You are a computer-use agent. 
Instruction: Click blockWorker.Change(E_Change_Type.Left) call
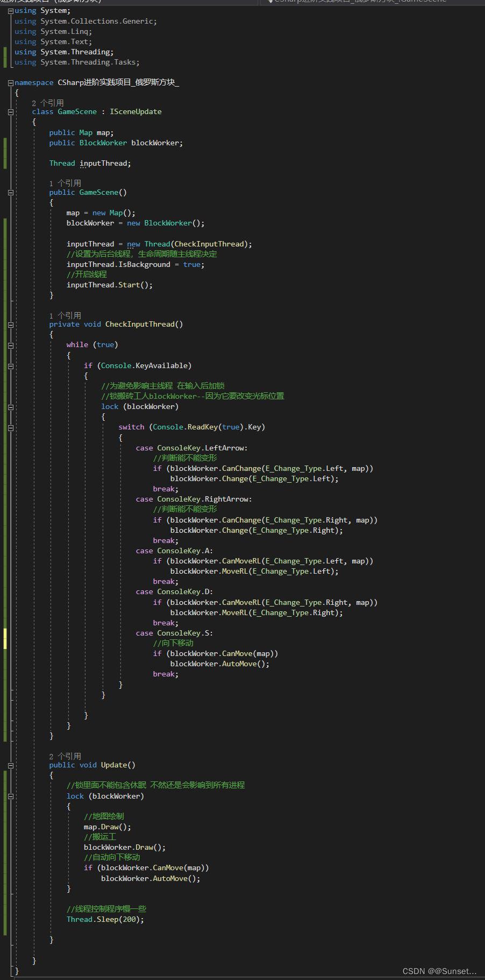pos(254,478)
